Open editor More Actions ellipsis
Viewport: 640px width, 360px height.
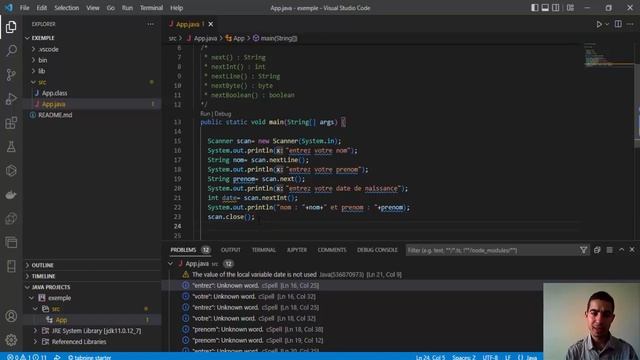coord(630,24)
